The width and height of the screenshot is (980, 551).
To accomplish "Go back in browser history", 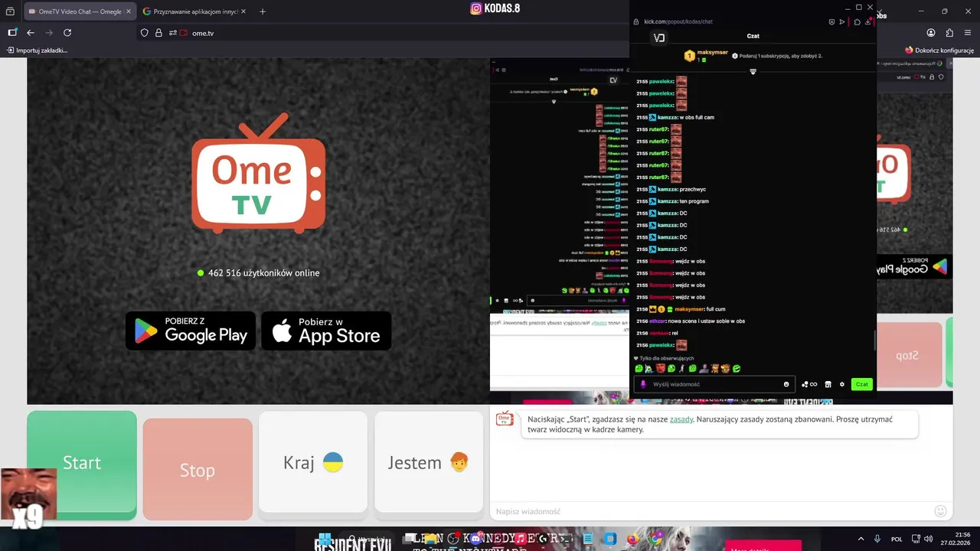I will (31, 33).
